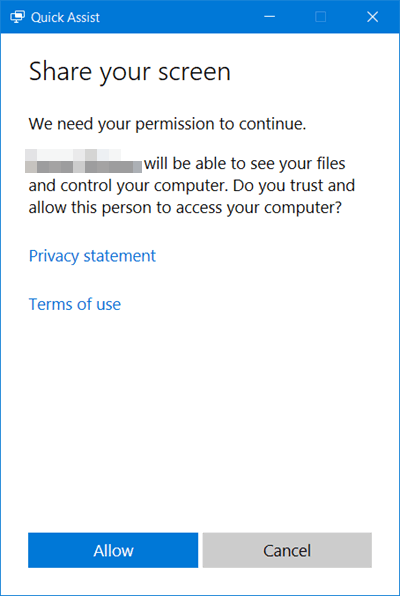Image resolution: width=400 pixels, height=596 pixels.
Task: Click the 'allow this person to access' question line
Action: [186, 208]
